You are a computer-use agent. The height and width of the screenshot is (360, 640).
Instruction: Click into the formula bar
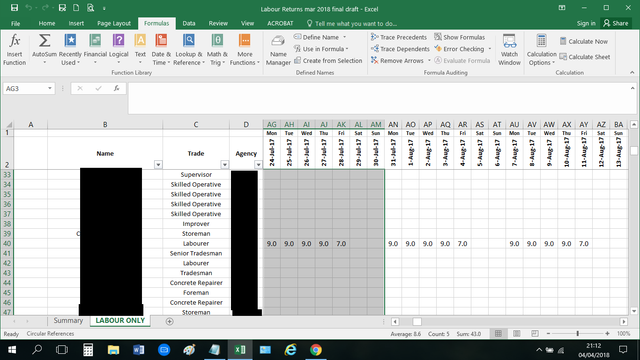click(380, 98)
